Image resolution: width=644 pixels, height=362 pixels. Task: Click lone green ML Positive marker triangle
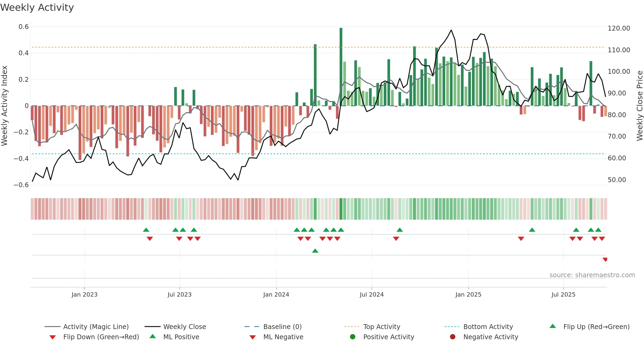pyautogui.click(x=315, y=251)
